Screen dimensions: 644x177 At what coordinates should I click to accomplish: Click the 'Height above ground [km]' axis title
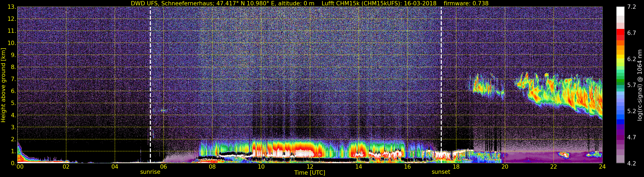point(3,85)
